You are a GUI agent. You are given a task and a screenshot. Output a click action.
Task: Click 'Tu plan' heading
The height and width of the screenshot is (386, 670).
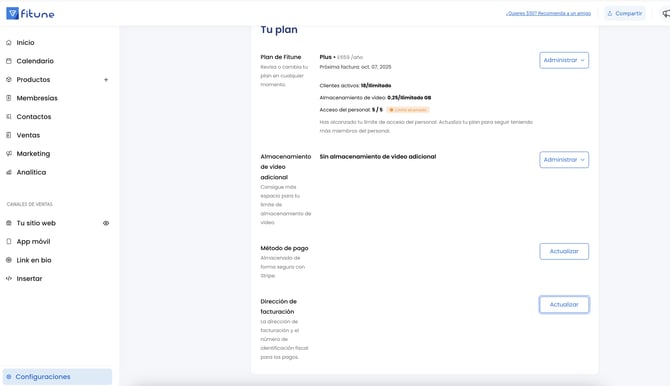pos(279,29)
